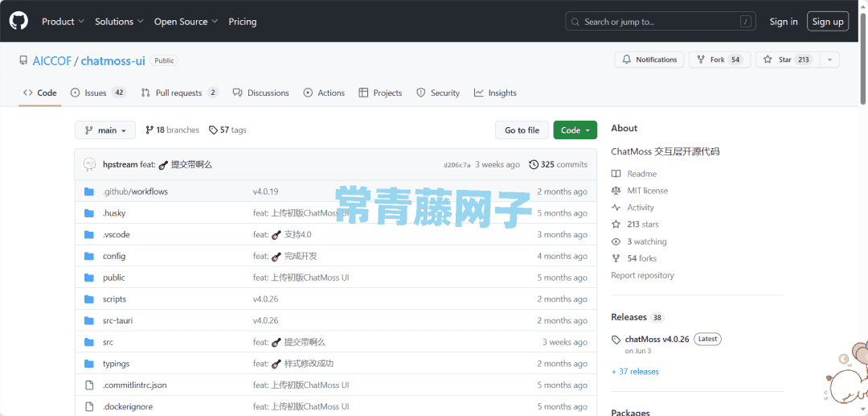View the 325 commits history

tap(559, 164)
